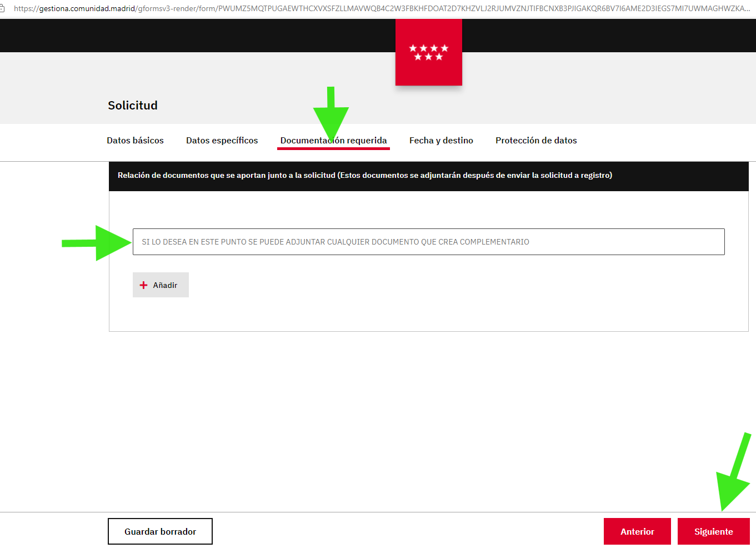Image resolution: width=756 pixels, height=548 pixels.
Task: Switch to the Datos específicos tab
Action: [222, 141]
